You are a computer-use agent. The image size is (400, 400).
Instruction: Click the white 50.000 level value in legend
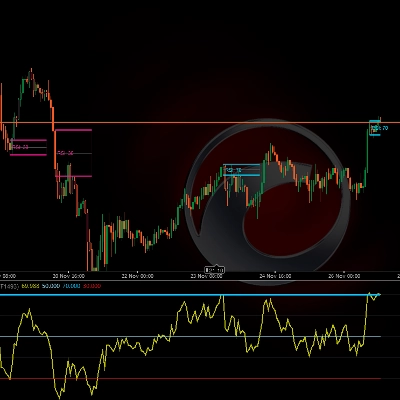[x=51, y=286]
